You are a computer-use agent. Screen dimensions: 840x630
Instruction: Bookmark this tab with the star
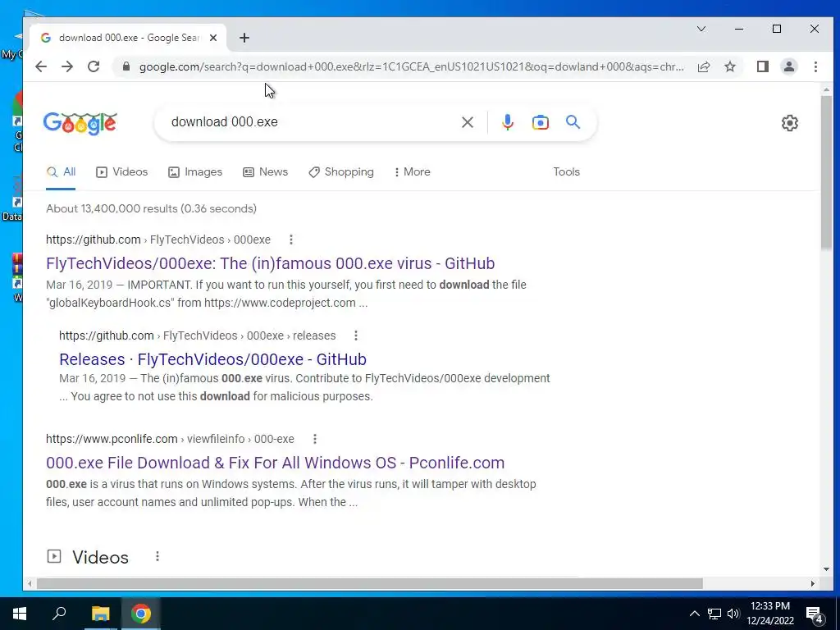click(x=729, y=66)
